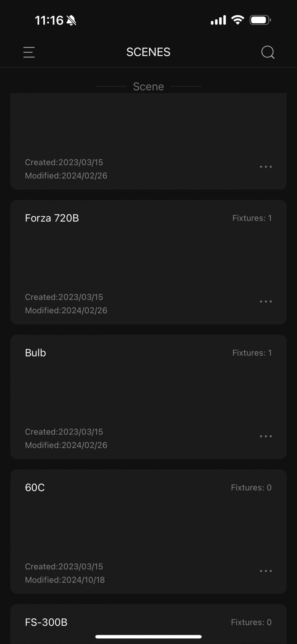Open more options for the topmost scene card
Screen dimensions: 297x644
[x=266, y=167]
